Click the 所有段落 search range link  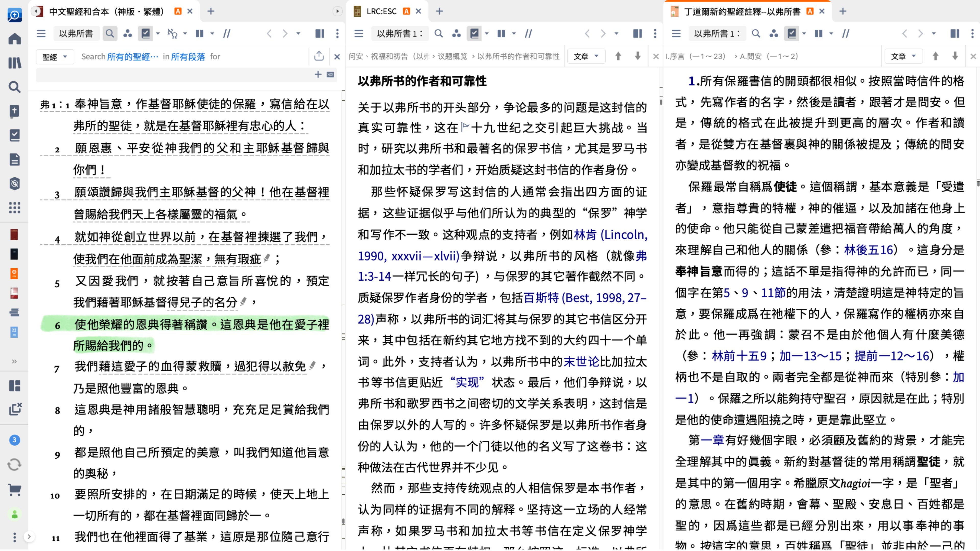(188, 57)
